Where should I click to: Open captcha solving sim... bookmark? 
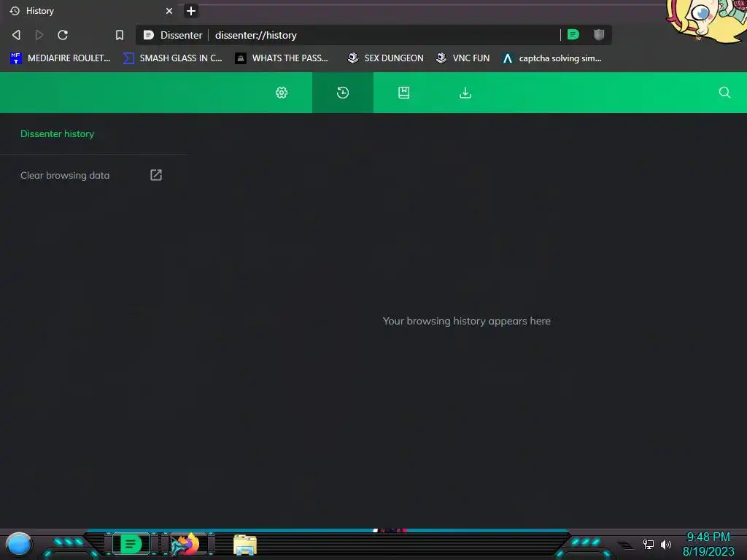pyautogui.click(x=552, y=58)
